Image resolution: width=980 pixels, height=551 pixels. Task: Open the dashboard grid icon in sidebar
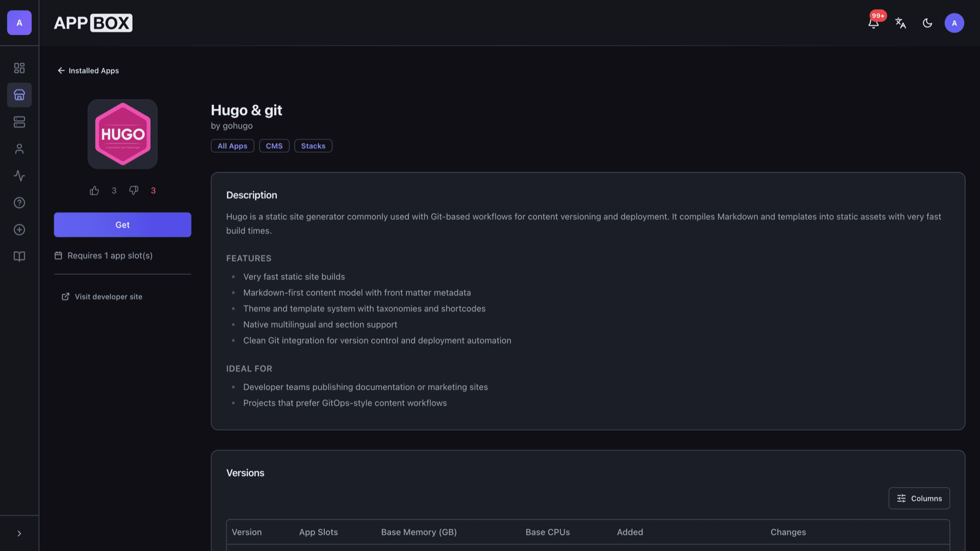[x=19, y=68]
